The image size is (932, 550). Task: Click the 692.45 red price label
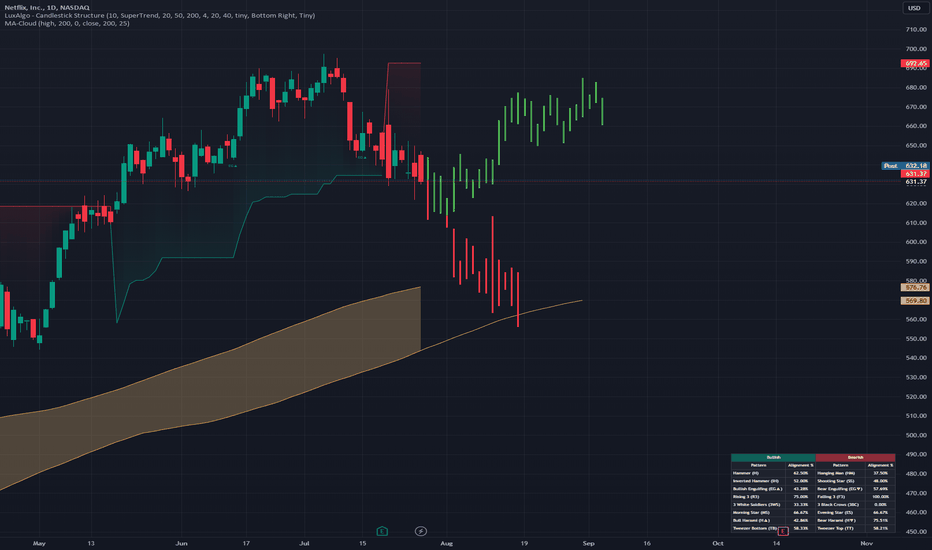click(x=914, y=63)
